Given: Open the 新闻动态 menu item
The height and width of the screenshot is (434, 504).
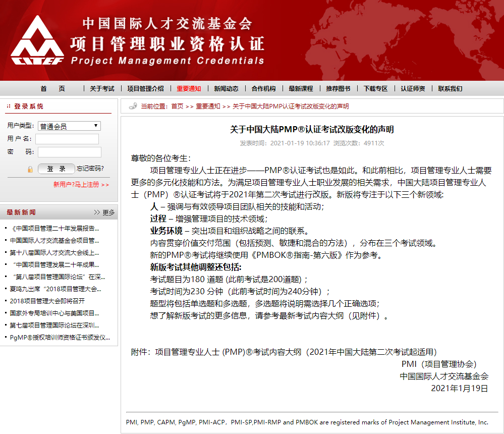Looking at the screenshot, I should pos(227,89).
